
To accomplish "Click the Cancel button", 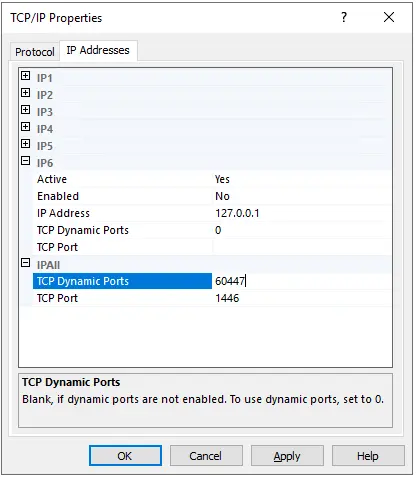I will 206,456.
